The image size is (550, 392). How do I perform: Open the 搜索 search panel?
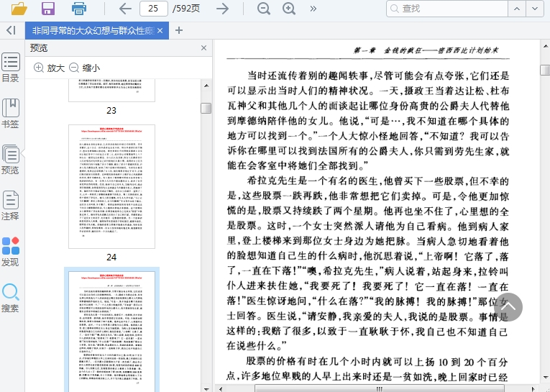(x=10, y=297)
